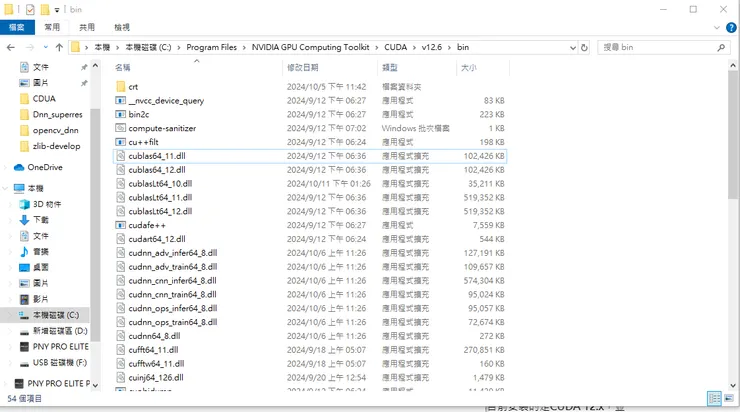This screenshot has height=412, width=740.
Task: Select cuinj64_126.dll file name
Action: coord(156,378)
